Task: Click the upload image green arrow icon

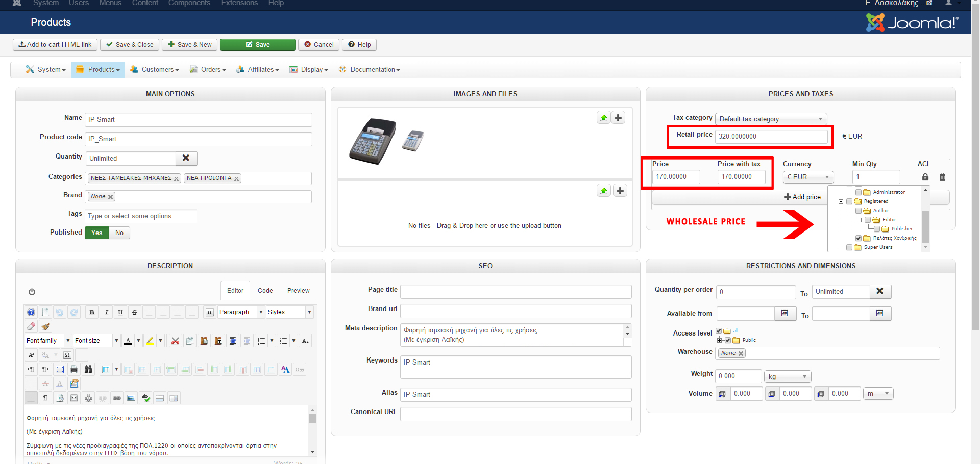Action: click(604, 118)
